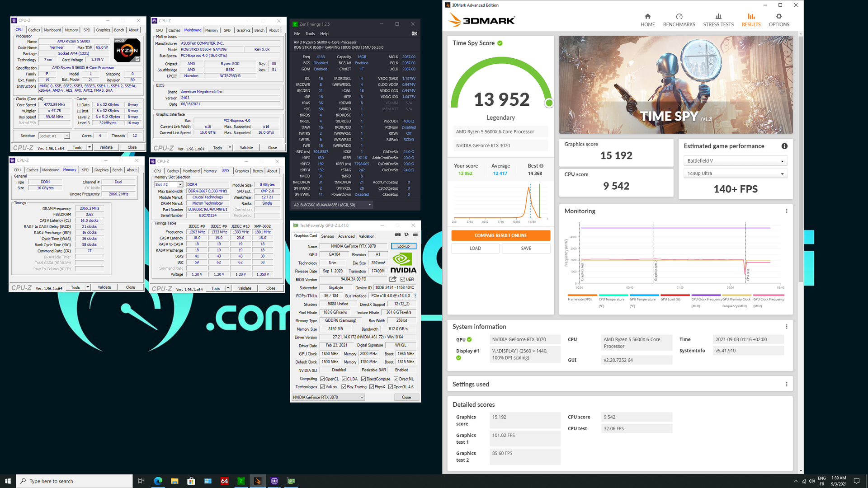868x488 pixels.
Task: Open the File menu in ZenTimings
Action: coord(297,33)
